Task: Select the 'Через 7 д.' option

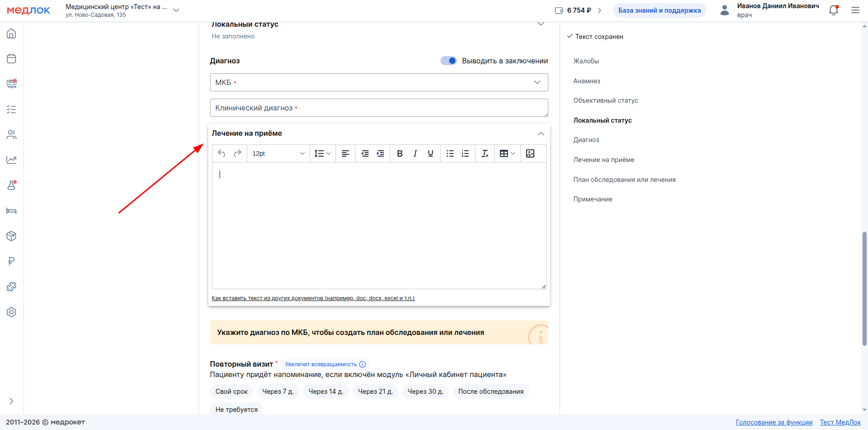Action: pos(278,392)
